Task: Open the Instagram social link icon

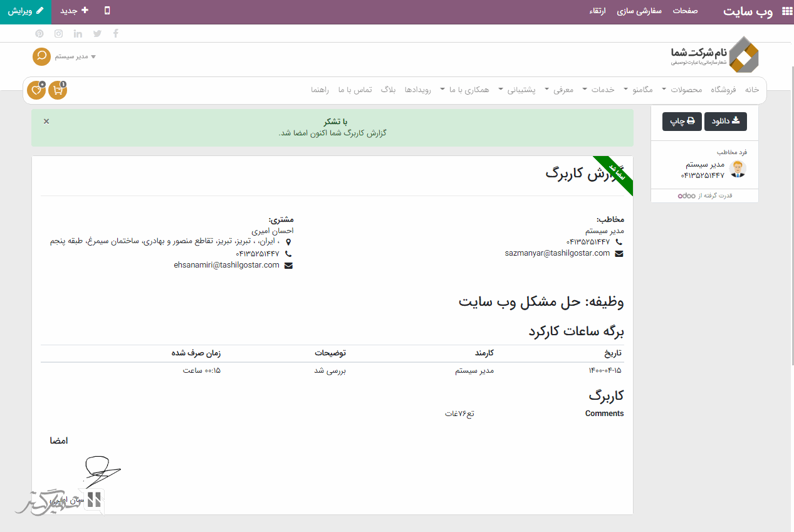Action: pos(58,34)
